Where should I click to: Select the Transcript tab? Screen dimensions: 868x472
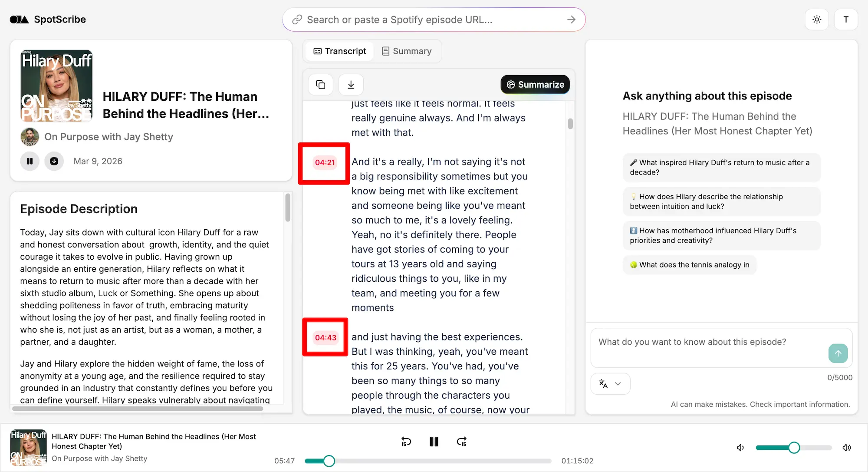point(339,51)
